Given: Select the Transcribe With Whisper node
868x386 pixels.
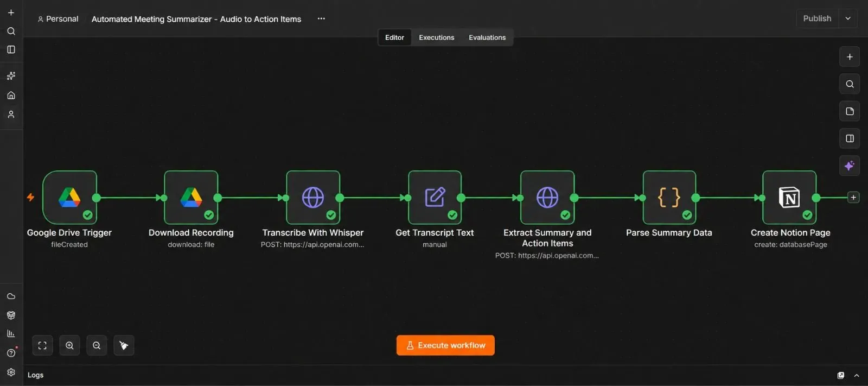Looking at the screenshot, I should [313, 197].
